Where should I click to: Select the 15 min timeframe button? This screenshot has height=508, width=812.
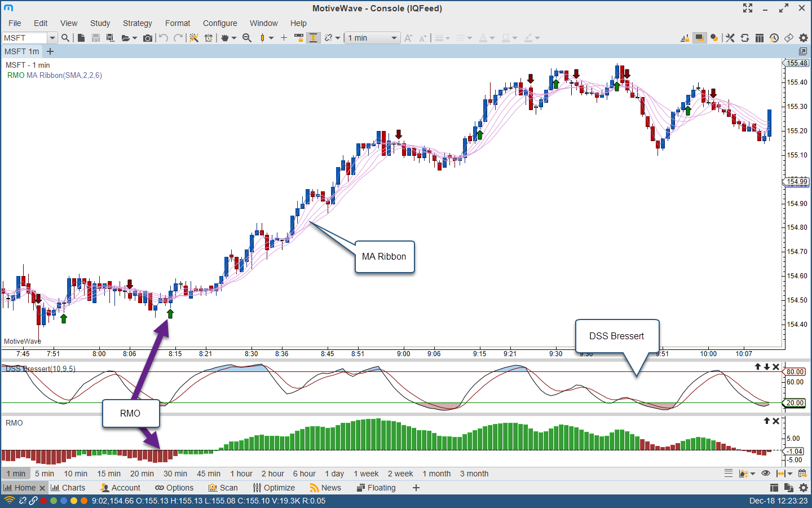[x=109, y=474]
